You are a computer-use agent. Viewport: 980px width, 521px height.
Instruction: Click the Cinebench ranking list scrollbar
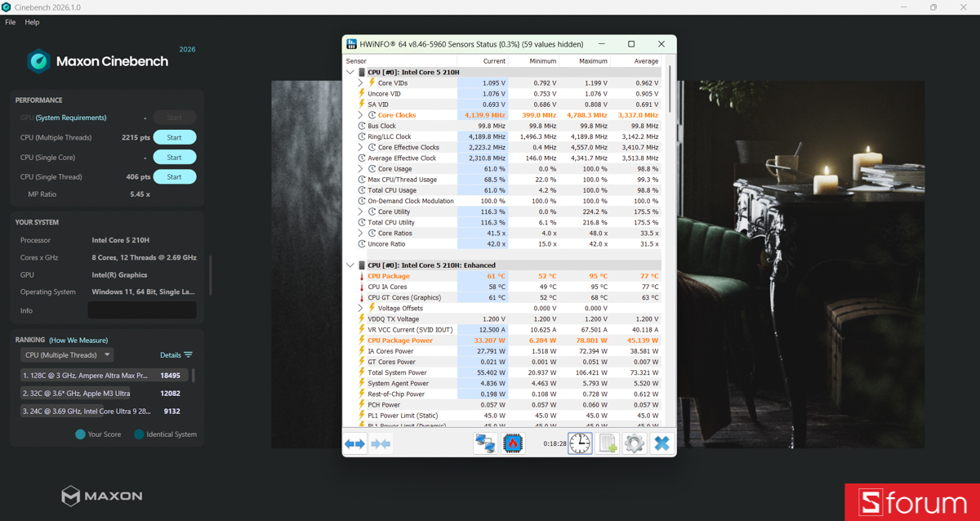pyautogui.click(x=194, y=376)
